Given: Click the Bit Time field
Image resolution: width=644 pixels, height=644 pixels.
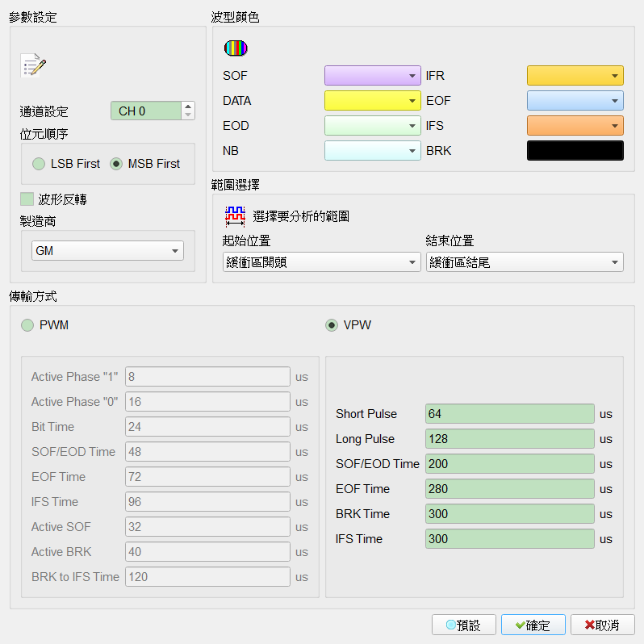Looking at the screenshot, I should tap(207, 427).
